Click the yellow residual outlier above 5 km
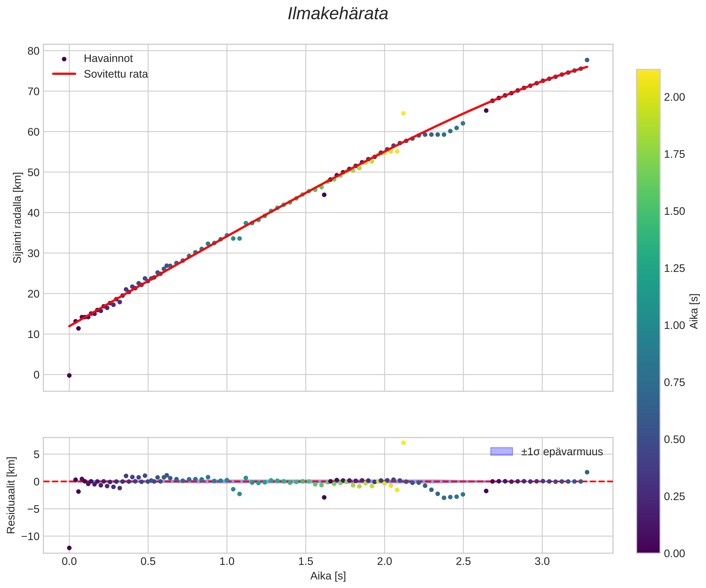 click(404, 443)
